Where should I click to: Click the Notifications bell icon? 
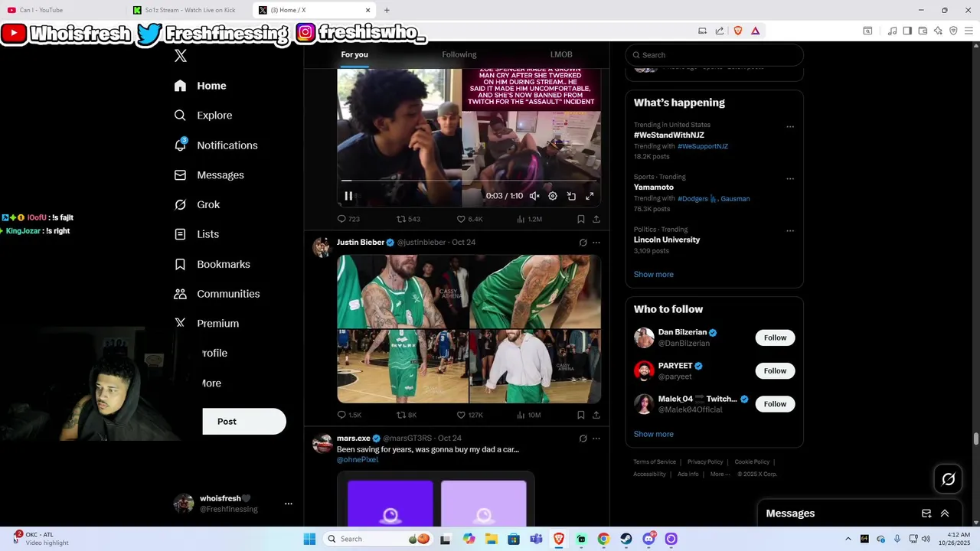click(x=181, y=145)
